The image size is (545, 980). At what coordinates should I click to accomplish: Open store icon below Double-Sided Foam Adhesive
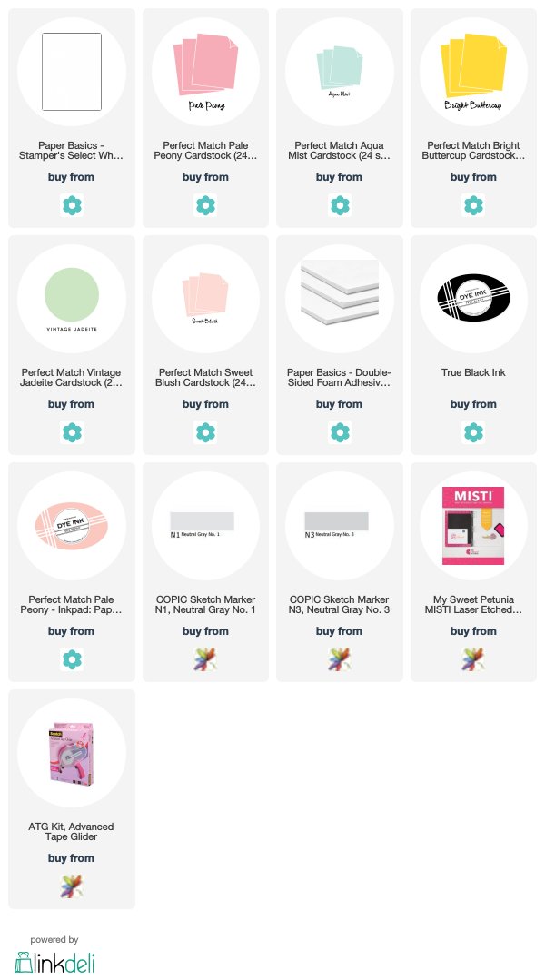pos(340,432)
